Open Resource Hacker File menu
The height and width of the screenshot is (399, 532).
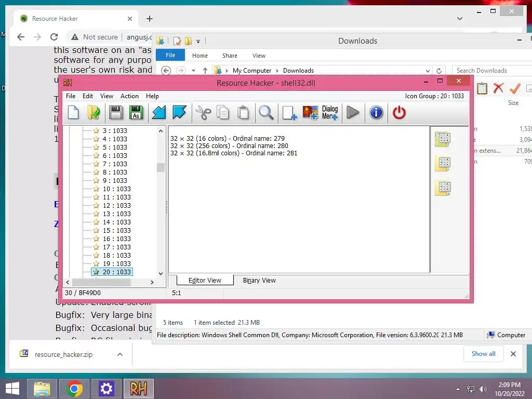tap(71, 96)
